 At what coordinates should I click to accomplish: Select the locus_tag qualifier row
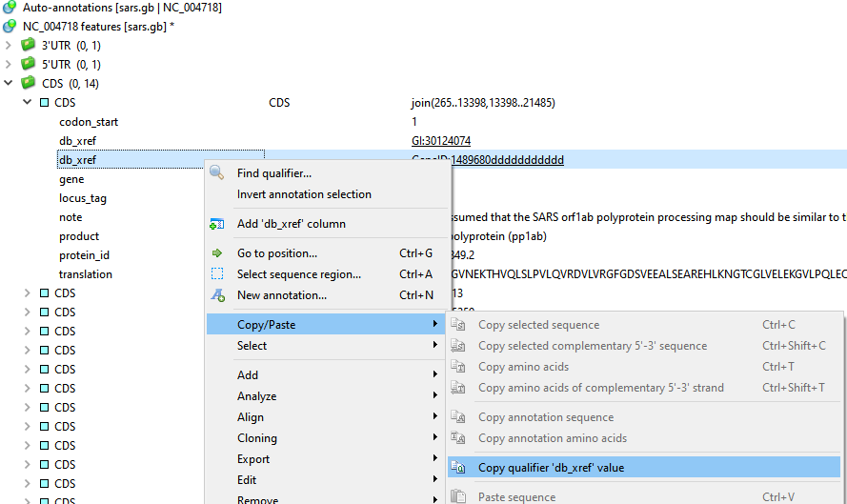tap(83, 198)
